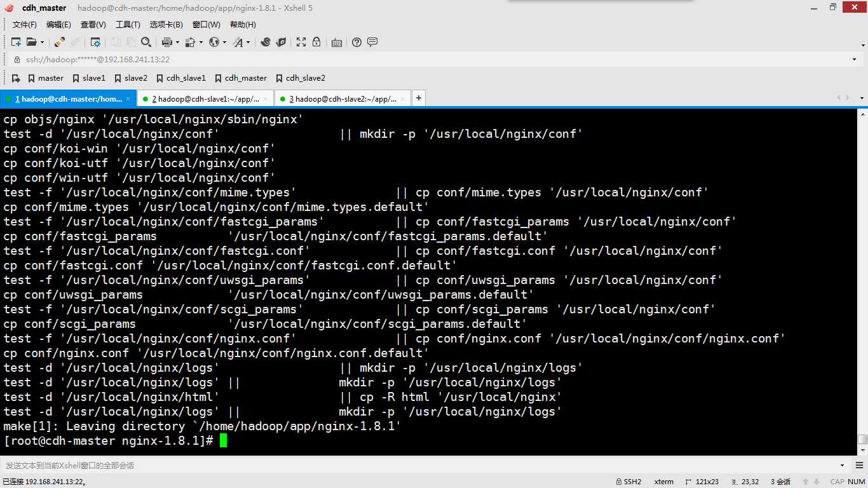Image resolution: width=868 pixels, height=488 pixels.
Task: Click the terminal vertical scrollbar
Action: pos(862,281)
